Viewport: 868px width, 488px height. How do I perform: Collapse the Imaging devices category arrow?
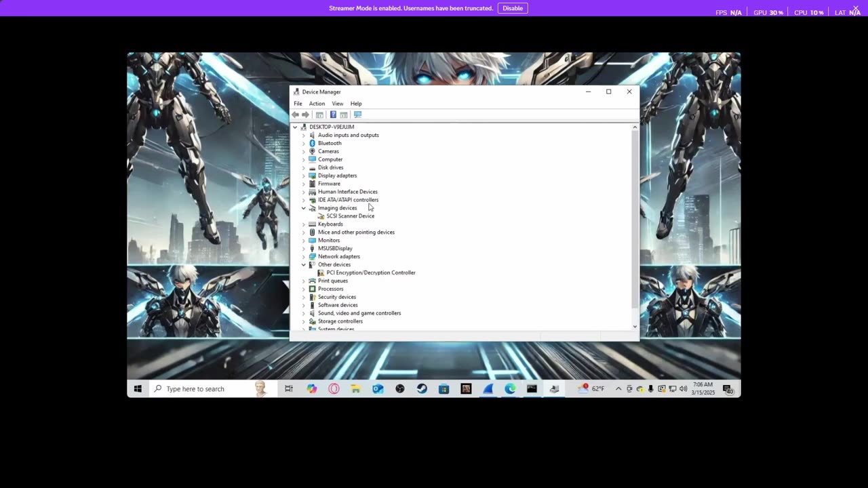pos(303,208)
